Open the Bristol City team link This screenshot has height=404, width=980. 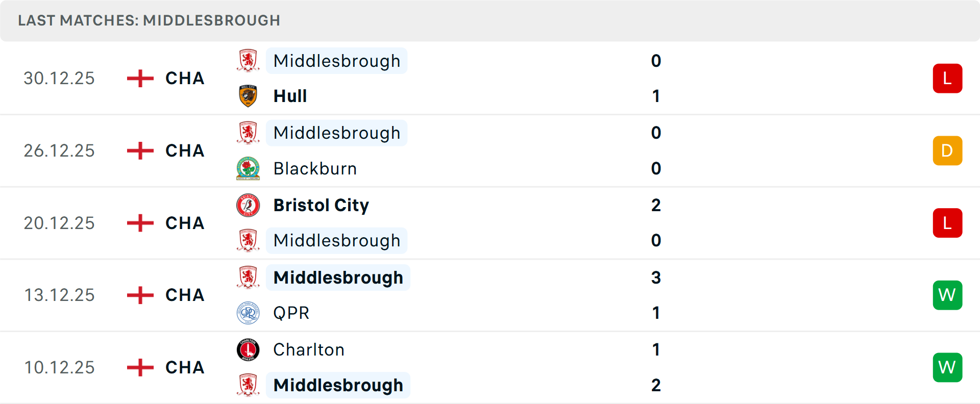point(321,205)
